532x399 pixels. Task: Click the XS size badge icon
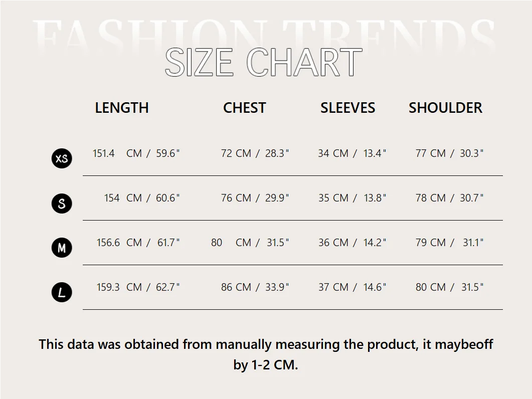pos(62,158)
